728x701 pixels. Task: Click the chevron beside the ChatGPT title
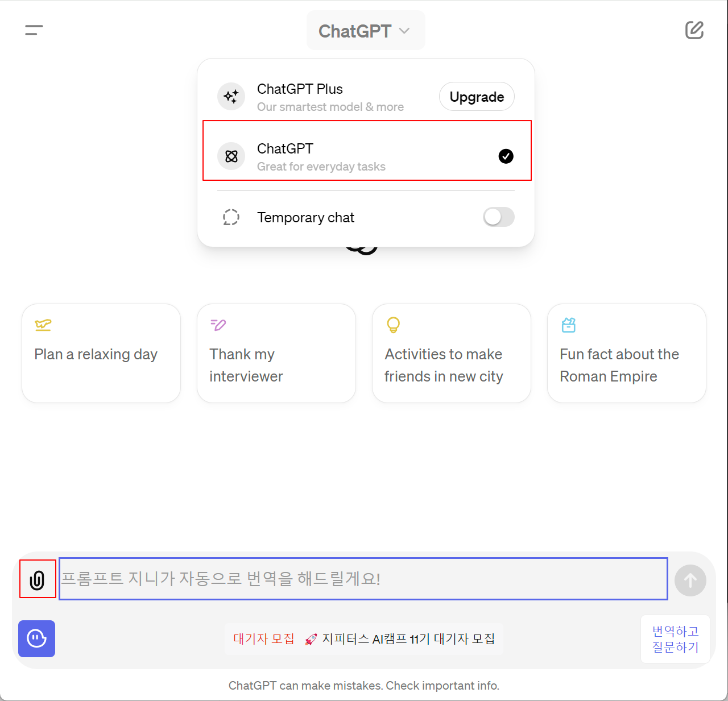click(404, 31)
